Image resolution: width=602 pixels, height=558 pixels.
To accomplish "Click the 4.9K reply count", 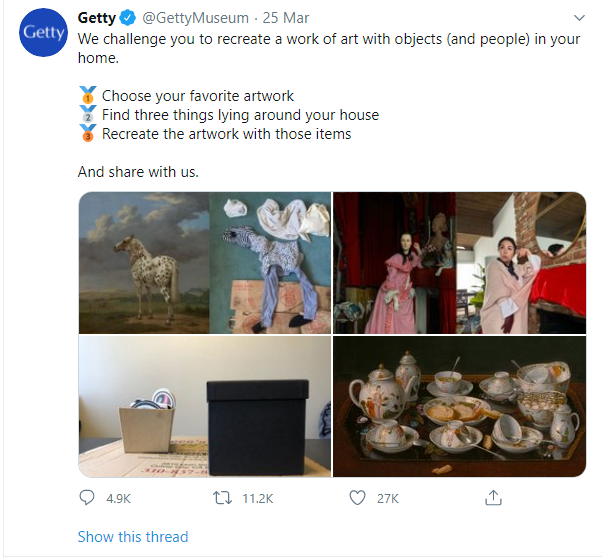I will pyautogui.click(x=118, y=497).
